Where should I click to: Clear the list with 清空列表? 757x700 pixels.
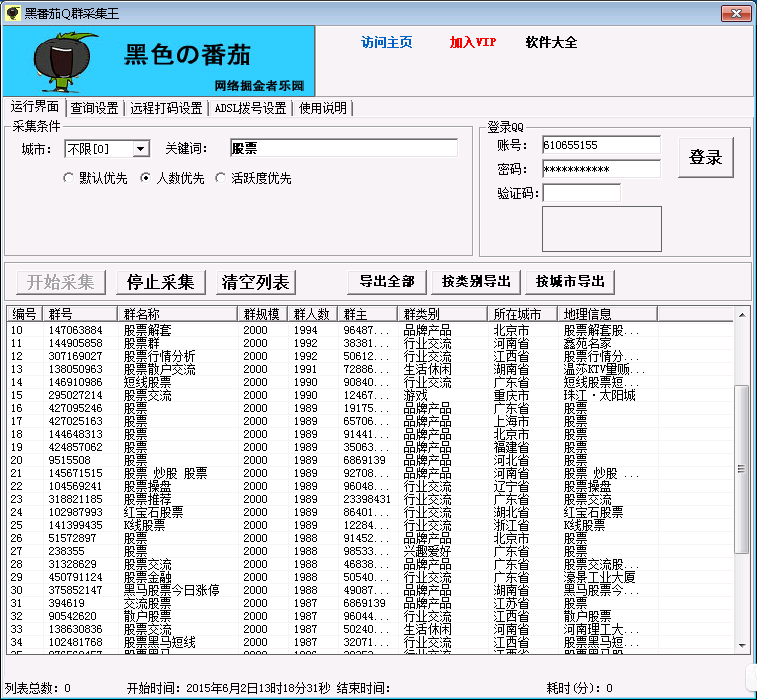tap(255, 282)
